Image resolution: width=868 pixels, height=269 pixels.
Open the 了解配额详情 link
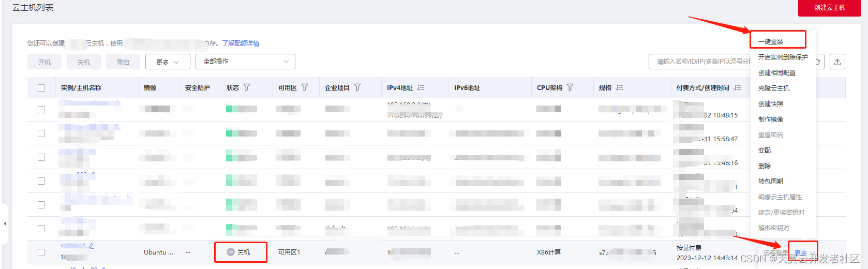coord(241,43)
